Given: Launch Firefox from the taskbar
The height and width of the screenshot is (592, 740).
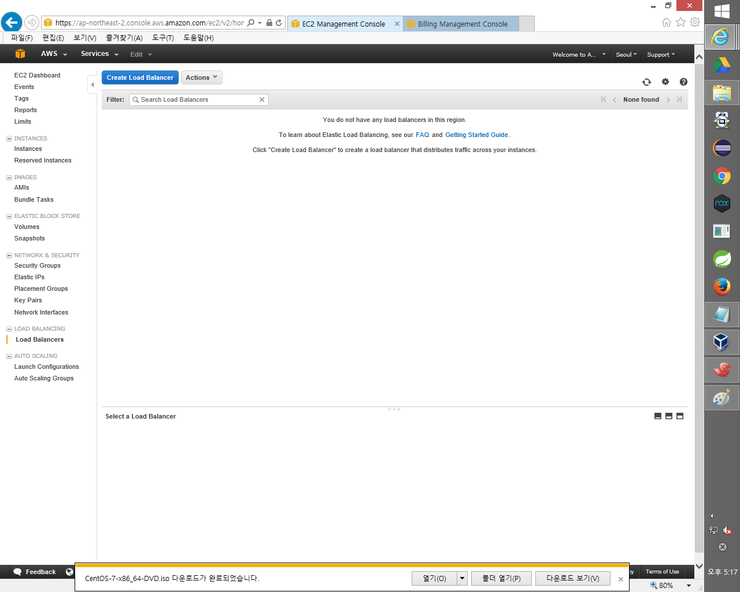Looking at the screenshot, I should tap(721, 287).
